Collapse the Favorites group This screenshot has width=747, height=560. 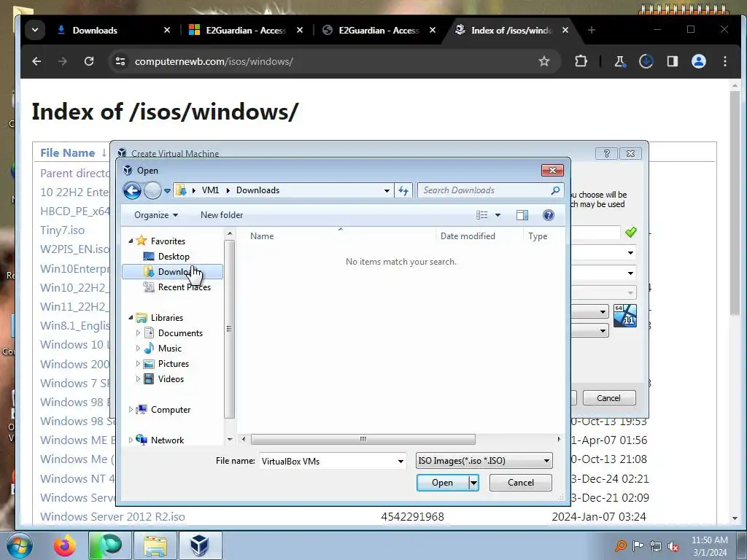pyautogui.click(x=131, y=241)
